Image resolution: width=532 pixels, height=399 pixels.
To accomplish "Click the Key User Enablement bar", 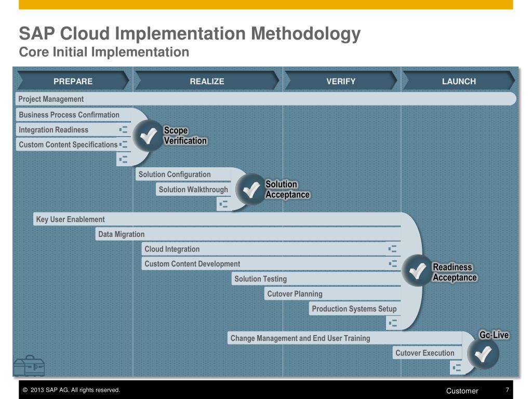I will tap(217, 219).
